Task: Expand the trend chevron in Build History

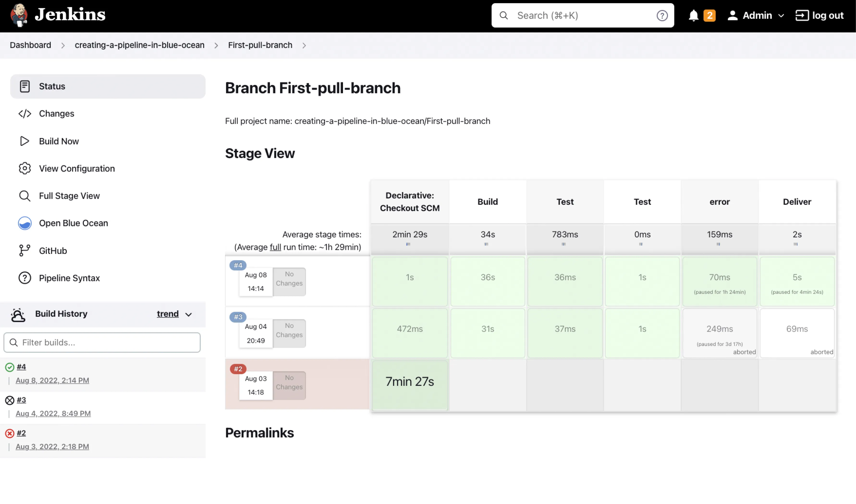Action: 189,314
